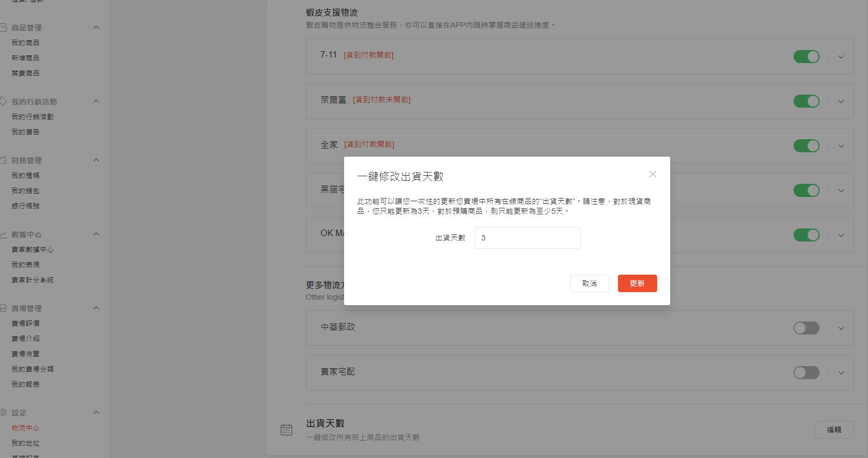
Task: Click the 賣場管理 shop icon
Action: pyautogui.click(x=3, y=308)
